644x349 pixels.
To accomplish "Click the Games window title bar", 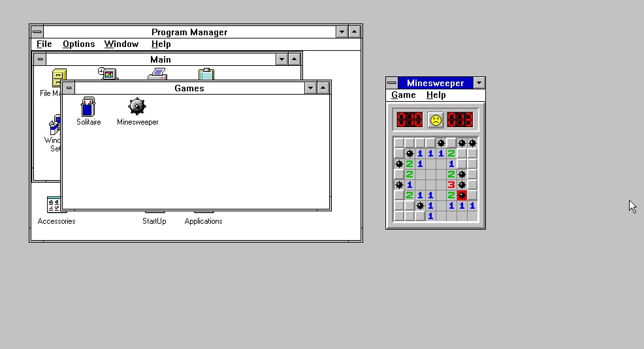I will click(189, 88).
